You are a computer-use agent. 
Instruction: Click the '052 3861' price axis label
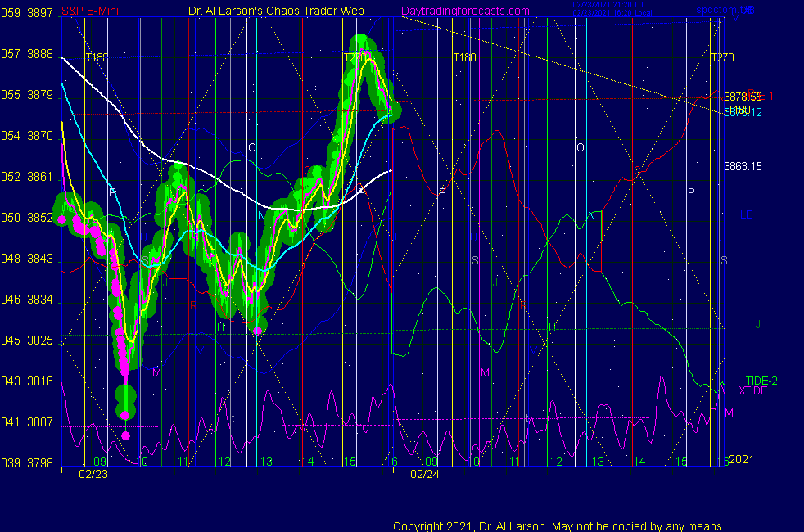tap(27, 177)
